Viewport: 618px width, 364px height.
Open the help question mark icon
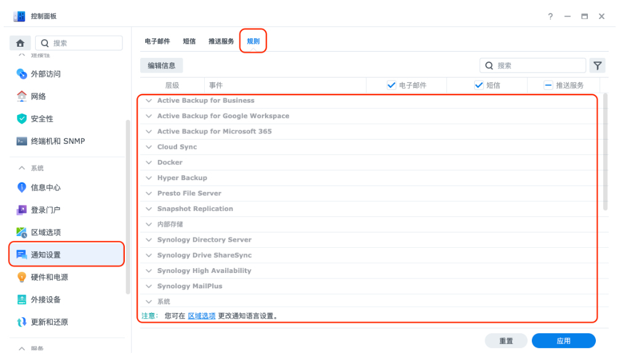point(550,16)
